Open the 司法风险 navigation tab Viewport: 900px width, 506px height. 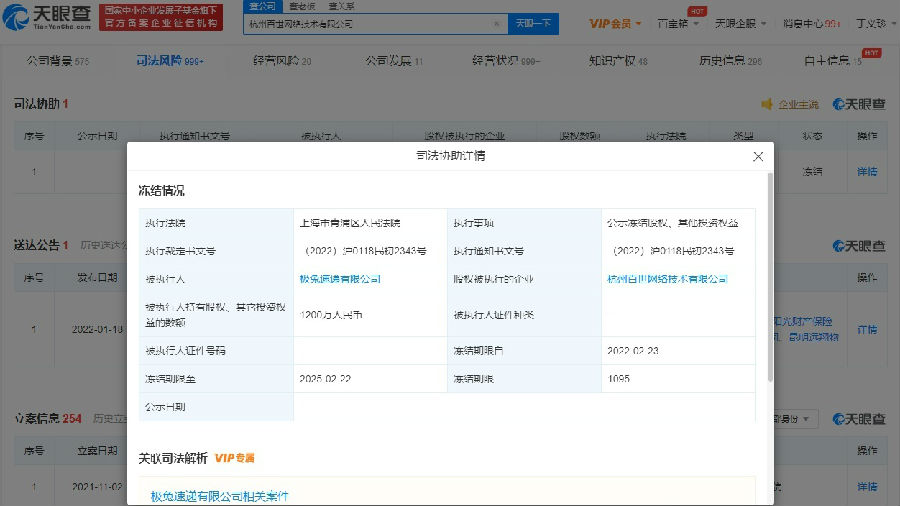170,60
